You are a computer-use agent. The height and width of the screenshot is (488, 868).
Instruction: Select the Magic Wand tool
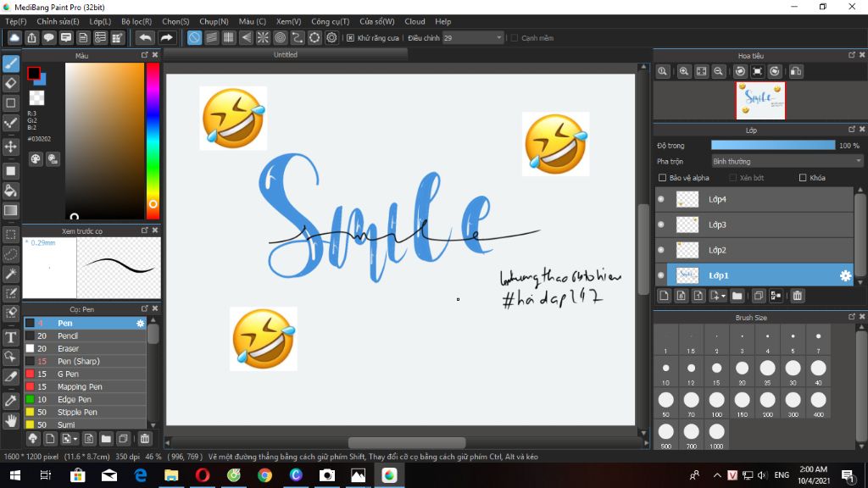click(x=11, y=274)
